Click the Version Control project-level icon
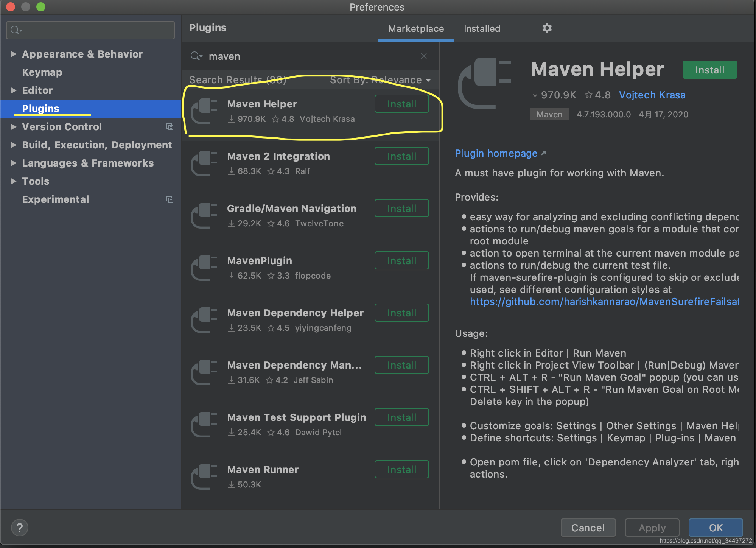Screen dimensions: 756x548 (x=170, y=127)
